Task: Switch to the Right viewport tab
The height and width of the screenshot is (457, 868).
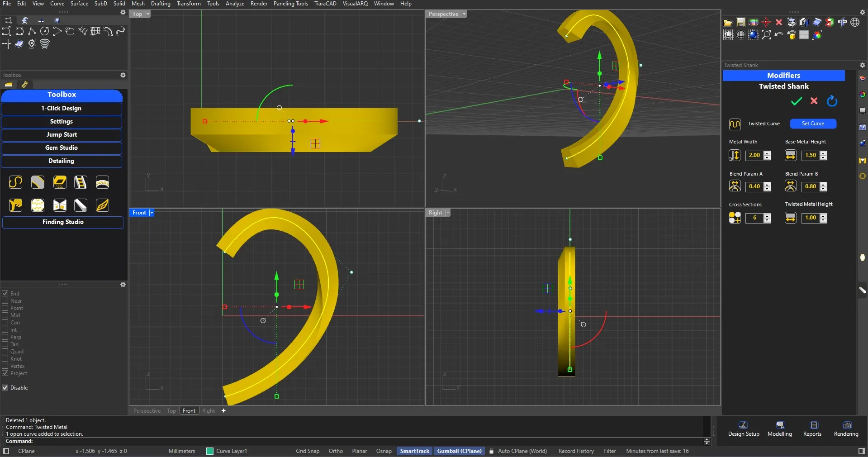Action: tap(209, 411)
